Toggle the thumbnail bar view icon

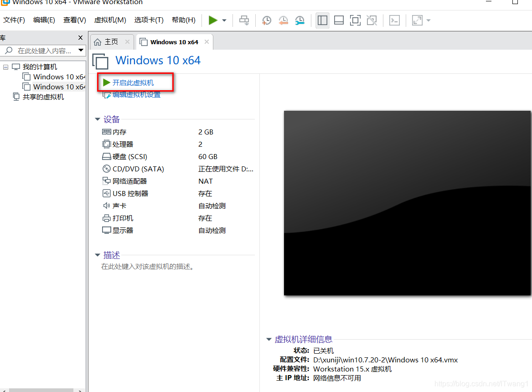pyautogui.click(x=339, y=21)
